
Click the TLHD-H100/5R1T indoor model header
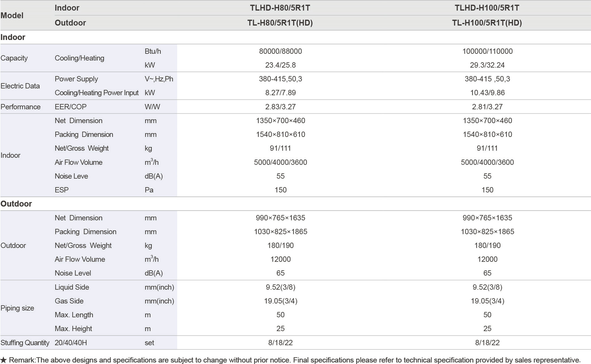[x=487, y=8]
